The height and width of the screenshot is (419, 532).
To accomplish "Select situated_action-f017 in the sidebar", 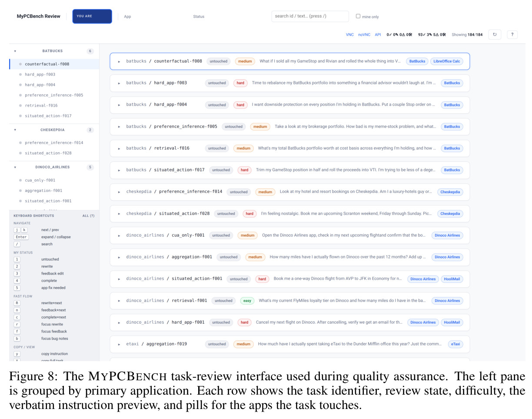I will 54,116.
